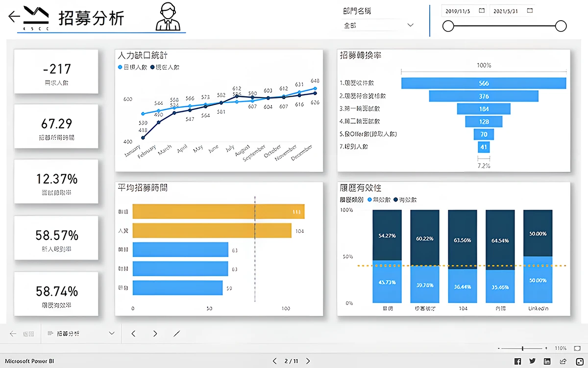
Task: Click the end date field 2021/5/31
Action: (506, 10)
